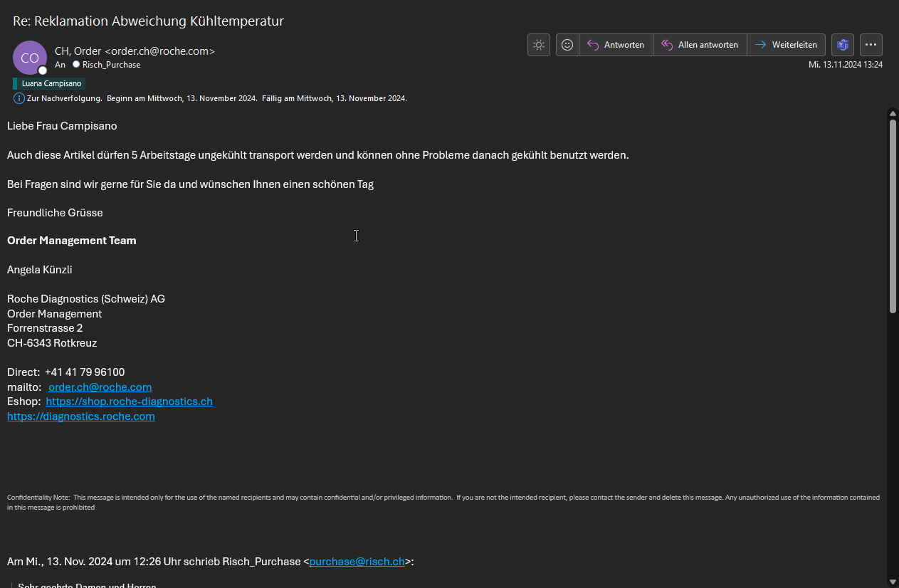Image resolution: width=899 pixels, height=588 pixels.
Task: Forward the email with Weiterleiten
Action: pos(787,45)
